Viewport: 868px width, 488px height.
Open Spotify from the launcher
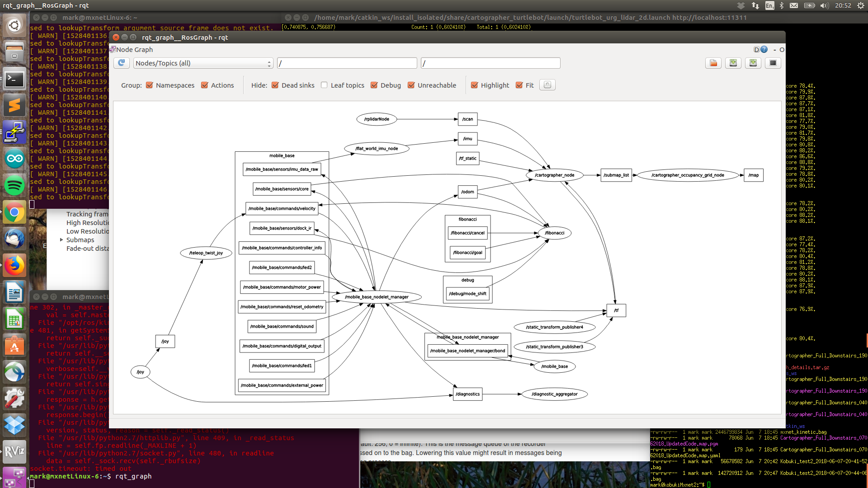[14, 186]
